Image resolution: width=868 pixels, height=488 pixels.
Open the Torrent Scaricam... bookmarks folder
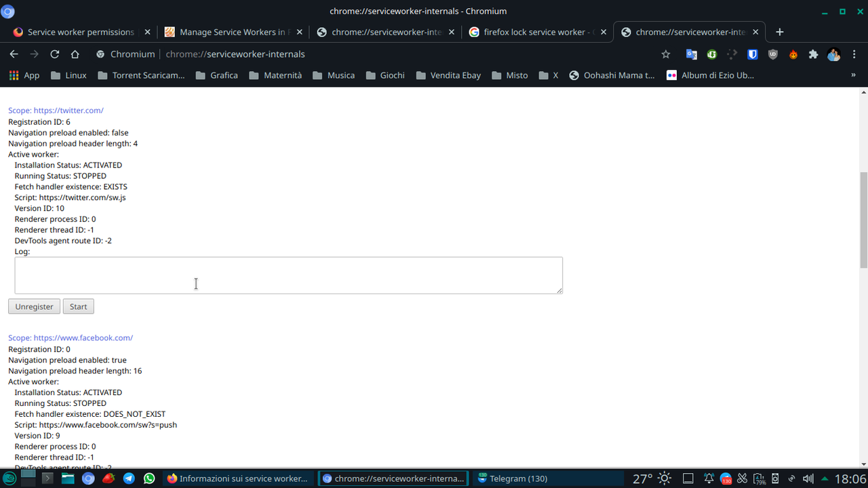[x=141, y=75]
